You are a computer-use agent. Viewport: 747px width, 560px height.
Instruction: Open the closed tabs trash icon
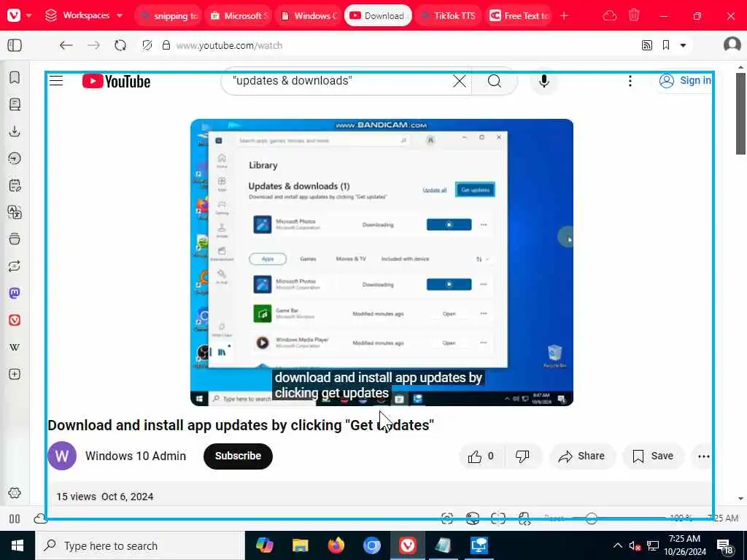point(634,15)
